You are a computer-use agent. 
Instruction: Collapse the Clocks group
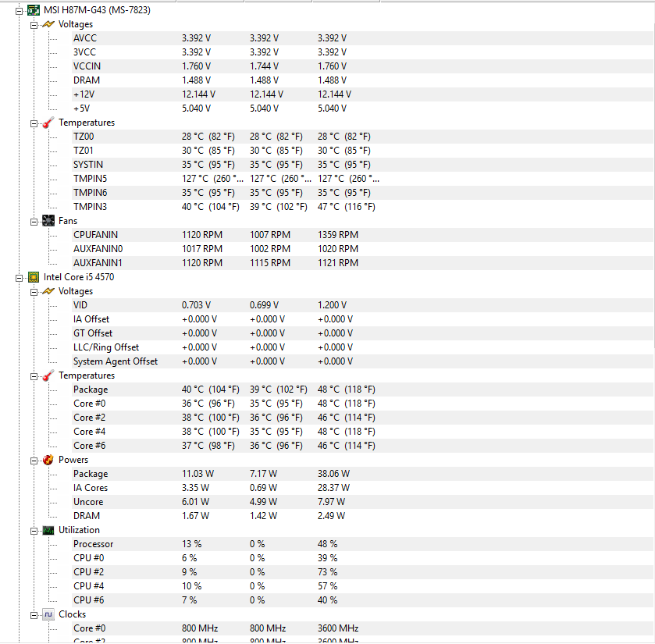[x=34, y=615]
